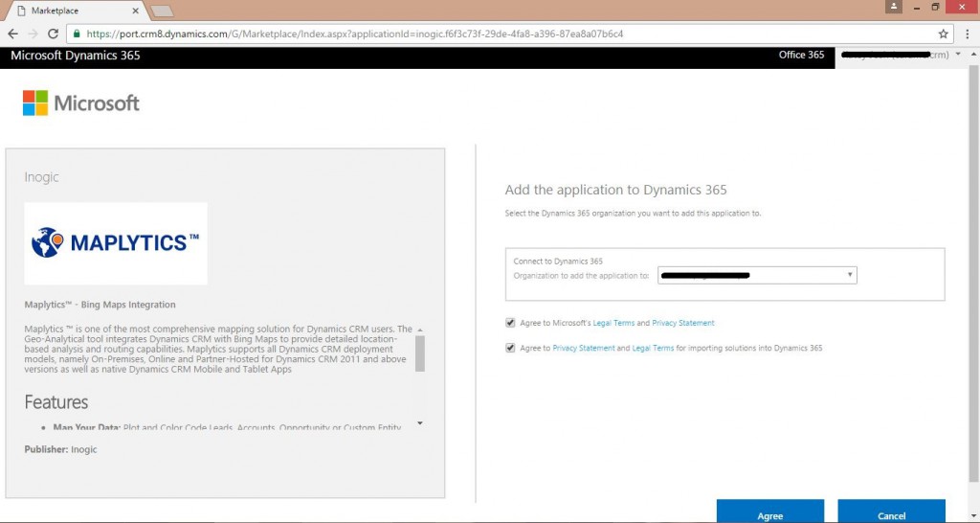The image size is (980, 523).
Task: Toggle importing solutions agreement checkbox
Action: click(510, 348)
